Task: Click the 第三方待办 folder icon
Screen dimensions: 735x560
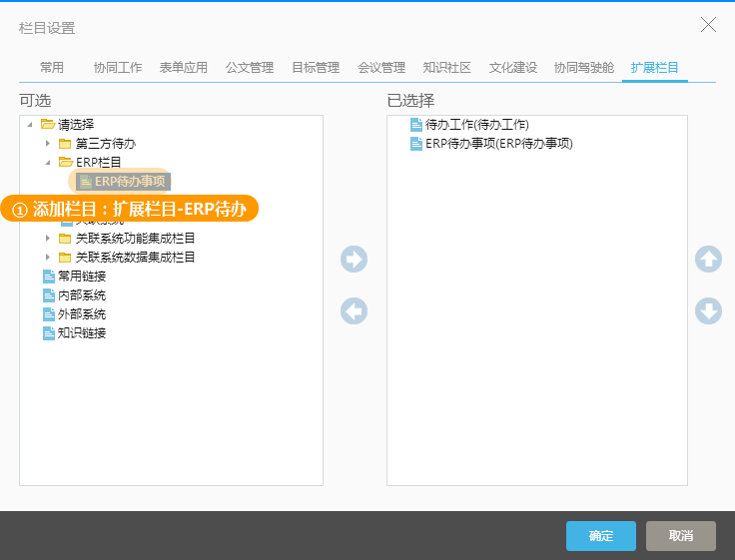Action: click(65, 144)
